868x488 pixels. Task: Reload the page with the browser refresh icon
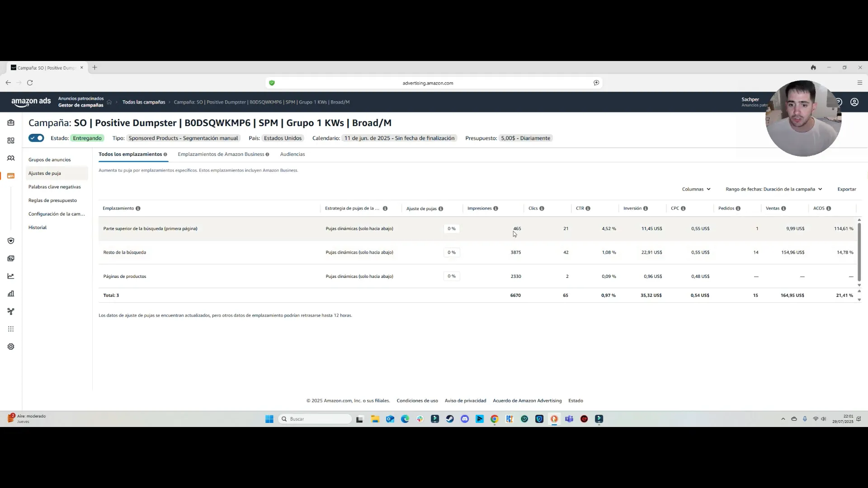click(30, 83)
